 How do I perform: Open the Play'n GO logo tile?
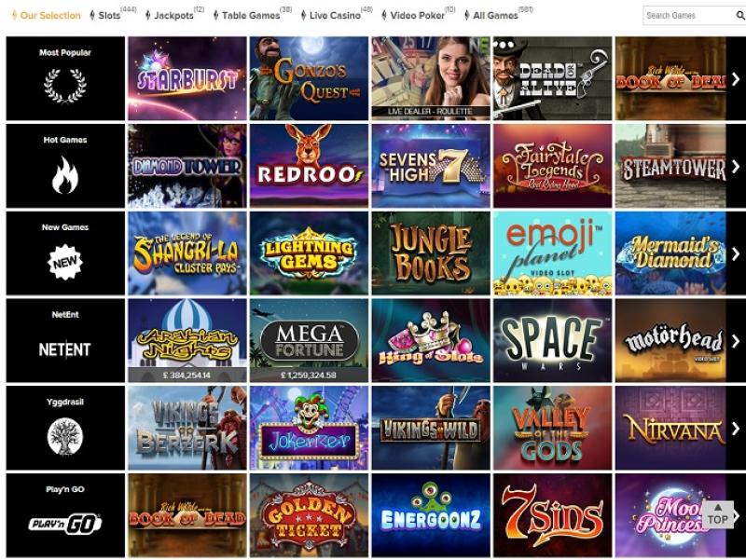pyautogui.click(x=65, y=515)
